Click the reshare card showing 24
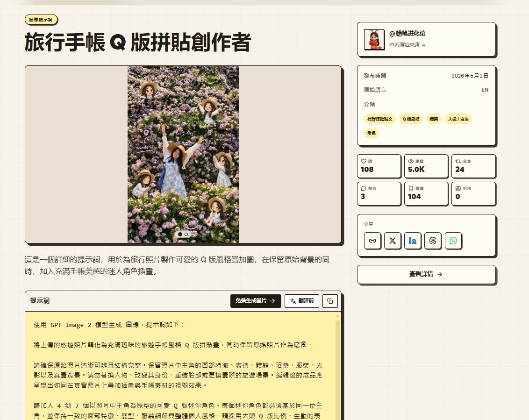 point(473,166)
